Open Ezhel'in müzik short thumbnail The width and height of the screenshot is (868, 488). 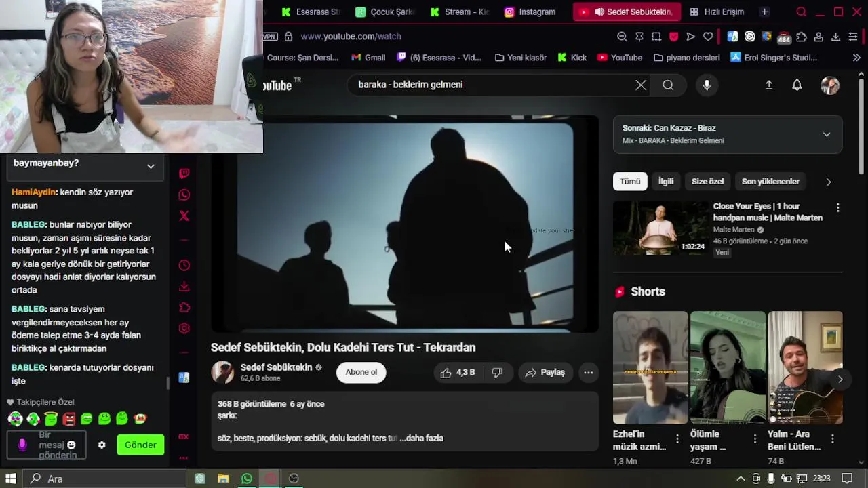650,367
